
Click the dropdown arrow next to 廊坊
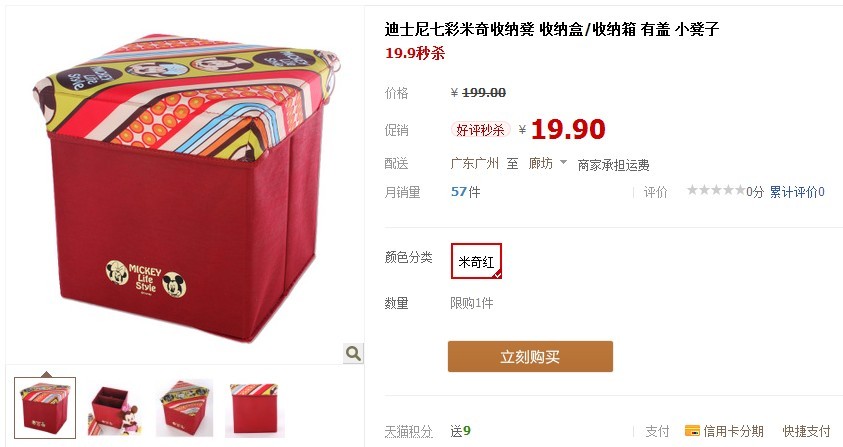tap(563, 162)
